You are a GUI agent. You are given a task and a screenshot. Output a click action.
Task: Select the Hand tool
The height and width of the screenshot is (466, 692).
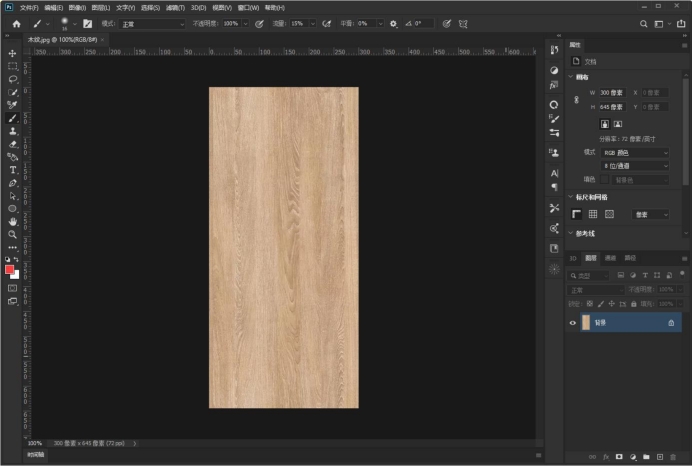tap(12, 222)
